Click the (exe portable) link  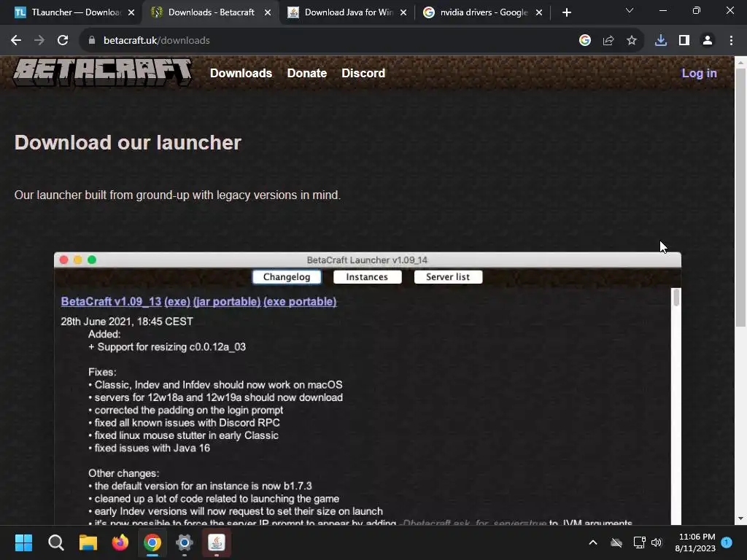[x=300, y=301]
